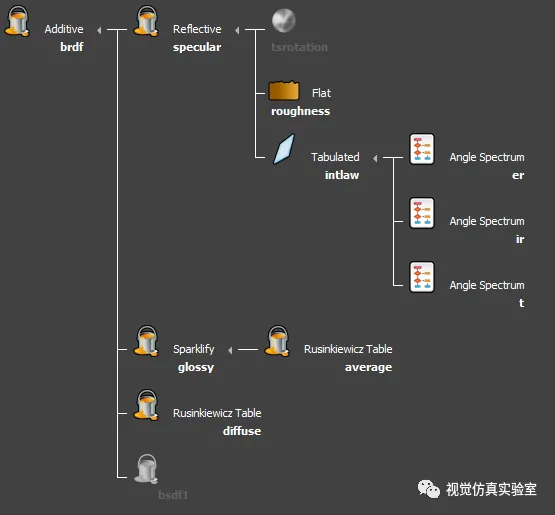Image resolution: width=555 pixels, height=515 pixels.
Task: Select the roughness label text
Action: [301, 111]
